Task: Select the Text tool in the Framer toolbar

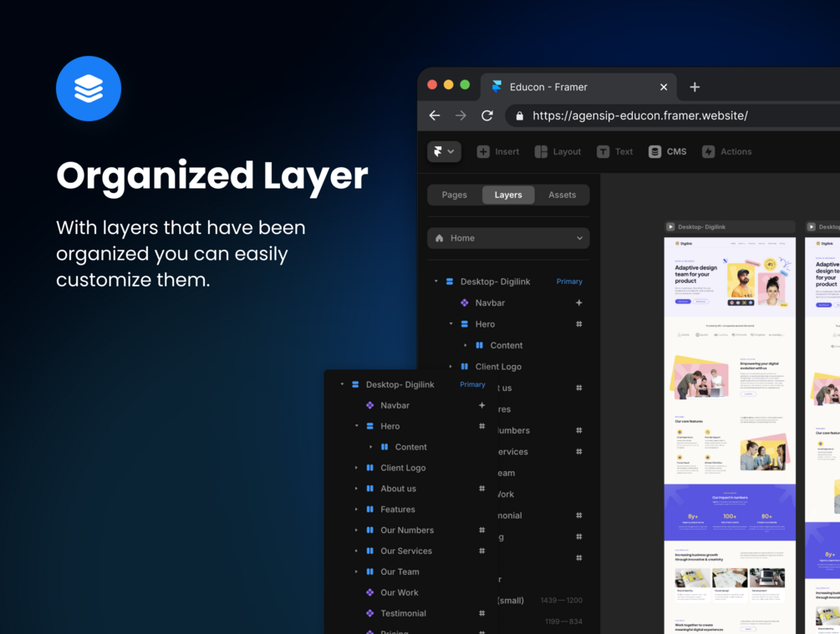Action: point(615,151)
